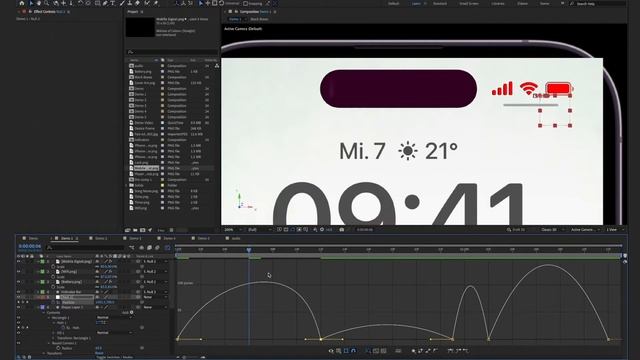640x360 pixels.
Task: Click the timeline layer search field
Action: click(x=86, y=247)
